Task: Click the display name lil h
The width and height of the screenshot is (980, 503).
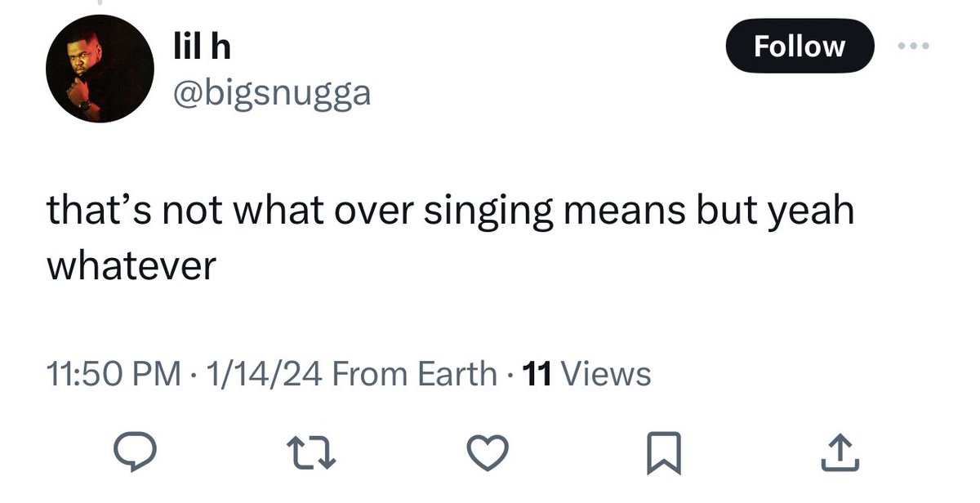Action: click(202, 47)
